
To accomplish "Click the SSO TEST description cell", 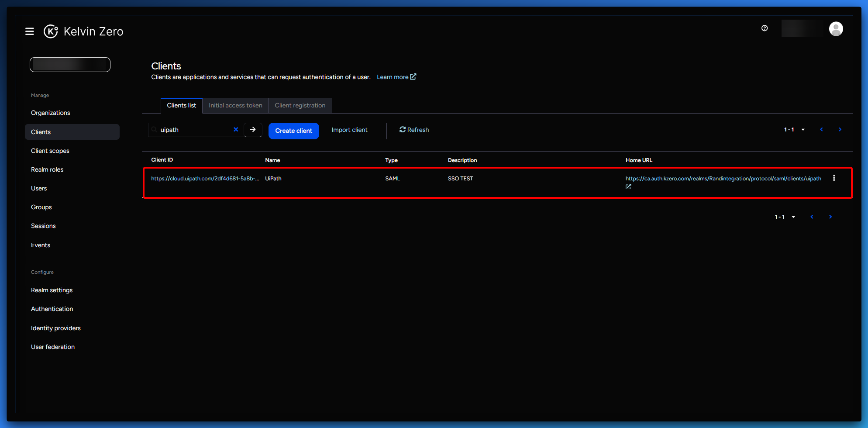I will coord(461,179).
